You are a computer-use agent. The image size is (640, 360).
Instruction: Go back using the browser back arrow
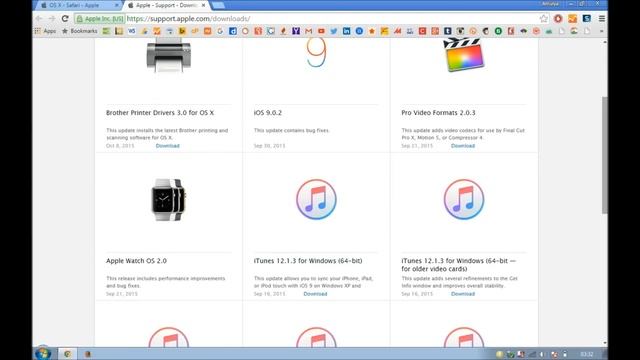(39, 18)
